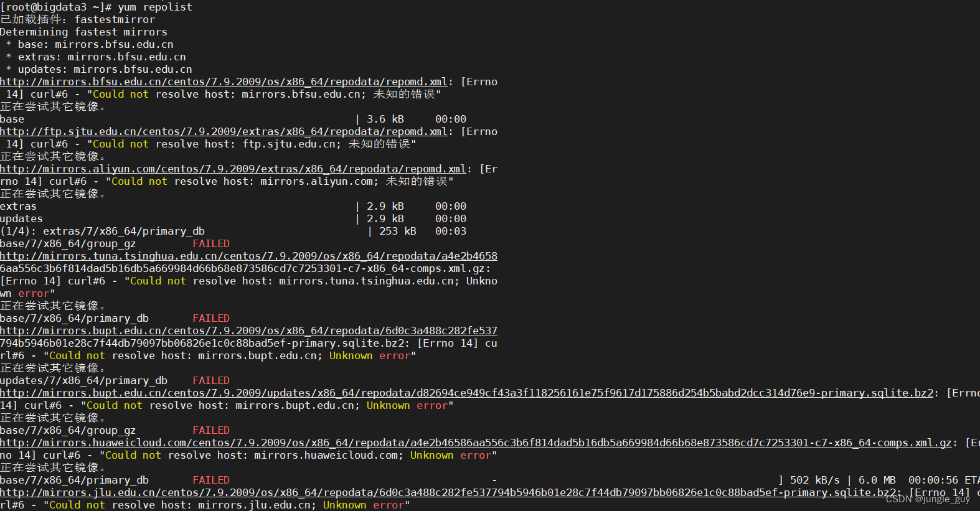
Task: Click the '00:00:56' ETA time
Action: pos(933,480)
